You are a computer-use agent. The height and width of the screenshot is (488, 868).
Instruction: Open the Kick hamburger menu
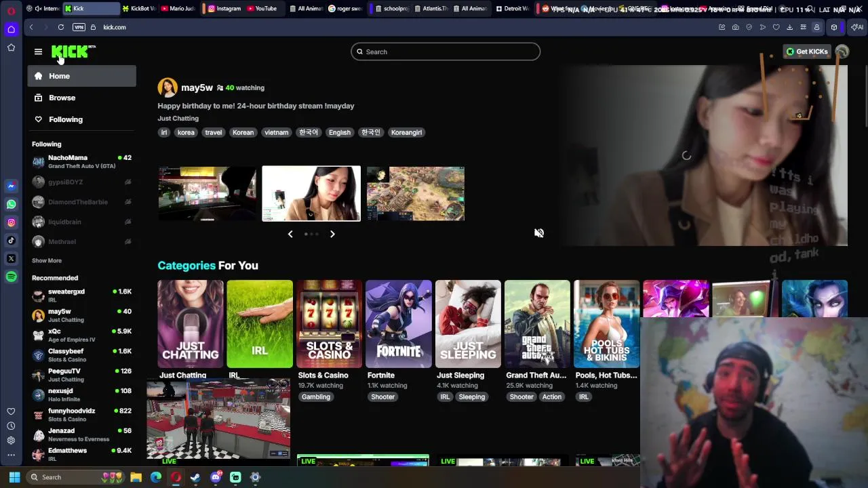38,52
